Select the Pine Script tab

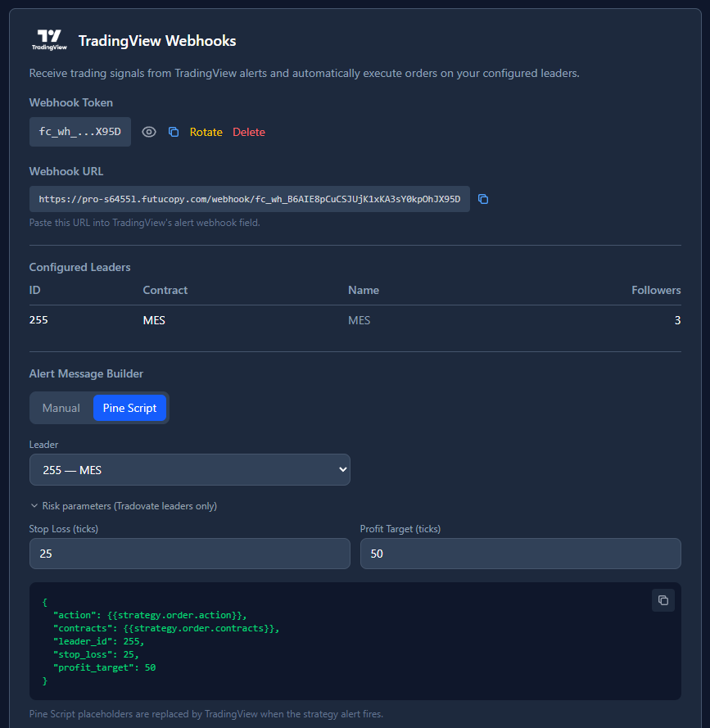click(x=129, y=407)
